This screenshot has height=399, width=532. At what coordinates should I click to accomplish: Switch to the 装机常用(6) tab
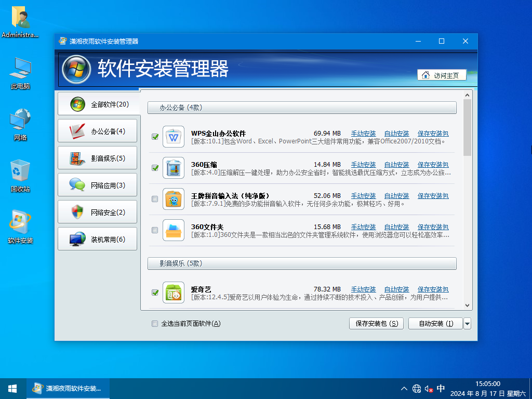coord(97,239)
